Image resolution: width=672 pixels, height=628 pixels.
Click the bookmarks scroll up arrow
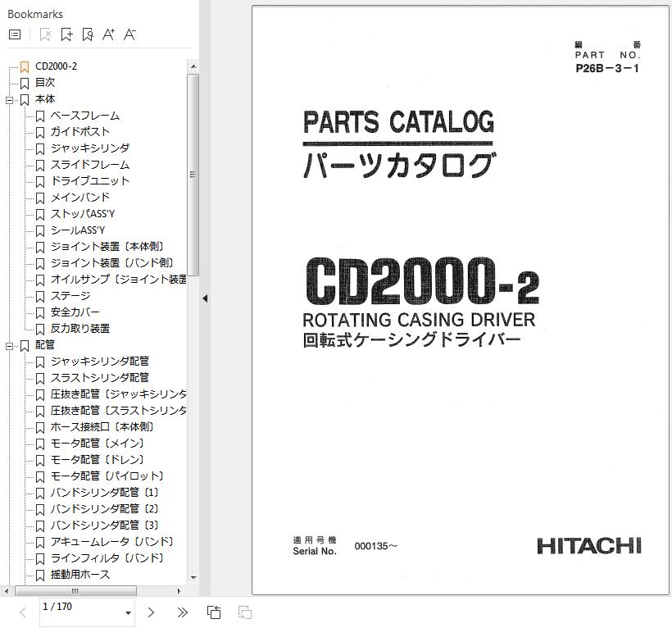(x=193, y=66)
